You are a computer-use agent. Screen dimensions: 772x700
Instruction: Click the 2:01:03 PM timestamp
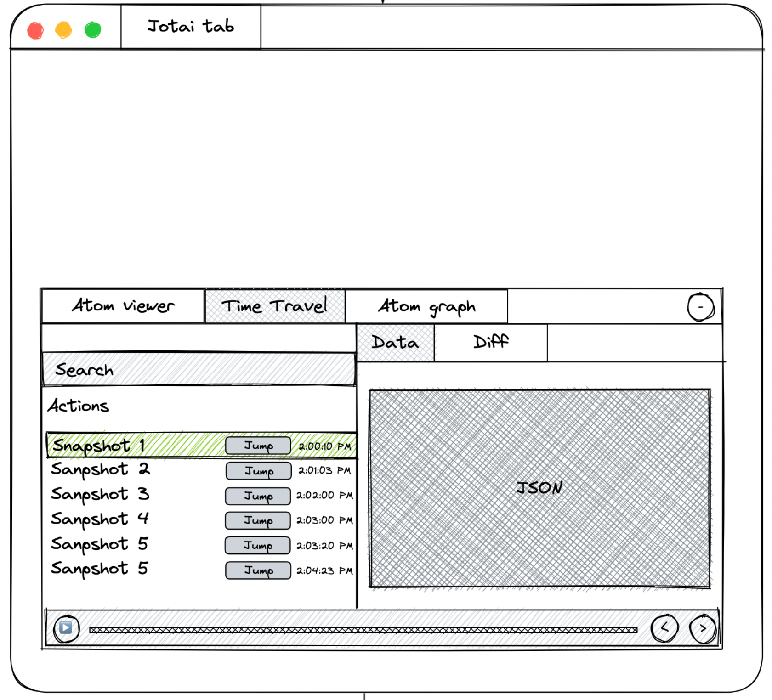[324, 470]
